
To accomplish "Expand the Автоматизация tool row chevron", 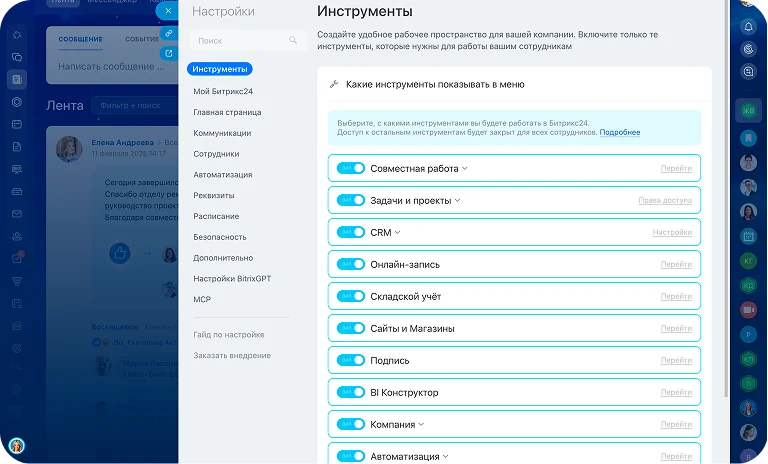I will pyautogui.click(x=445, y=457).
